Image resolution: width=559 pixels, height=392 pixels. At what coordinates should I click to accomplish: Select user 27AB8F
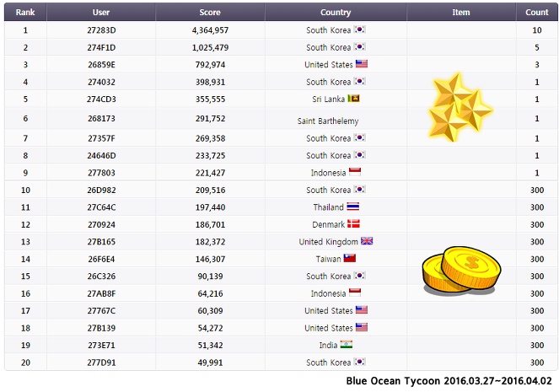point(102,293)
